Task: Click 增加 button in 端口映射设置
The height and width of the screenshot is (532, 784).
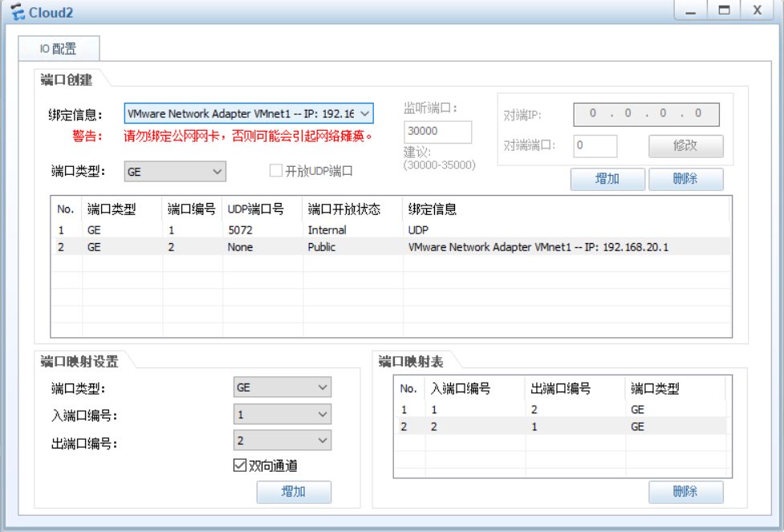Action: tap(294, 492)
